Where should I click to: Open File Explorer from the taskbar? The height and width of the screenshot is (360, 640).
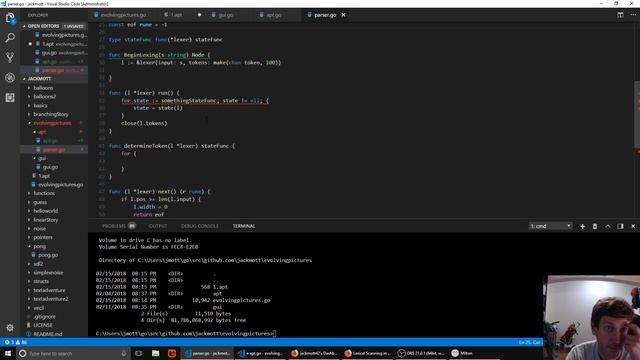click(156, 353)
